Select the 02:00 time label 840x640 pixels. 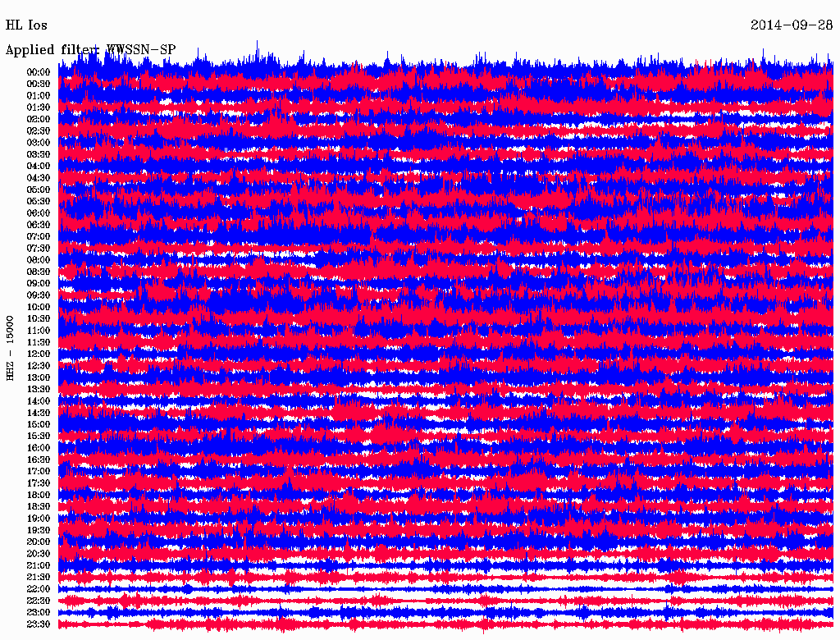tap(38, 119)
